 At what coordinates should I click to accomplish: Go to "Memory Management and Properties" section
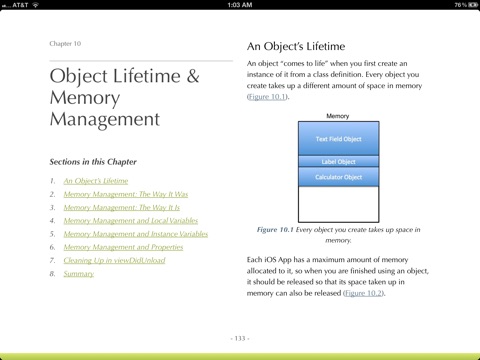(123, 247)
